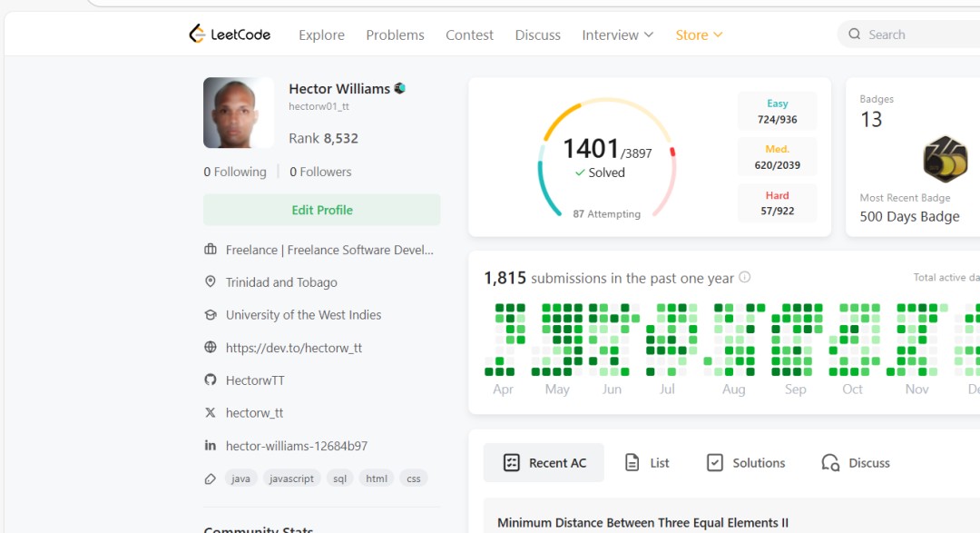Click the Nov label in heatmap
This screenshot has height=533, width=980.
[x=916, y=390]
